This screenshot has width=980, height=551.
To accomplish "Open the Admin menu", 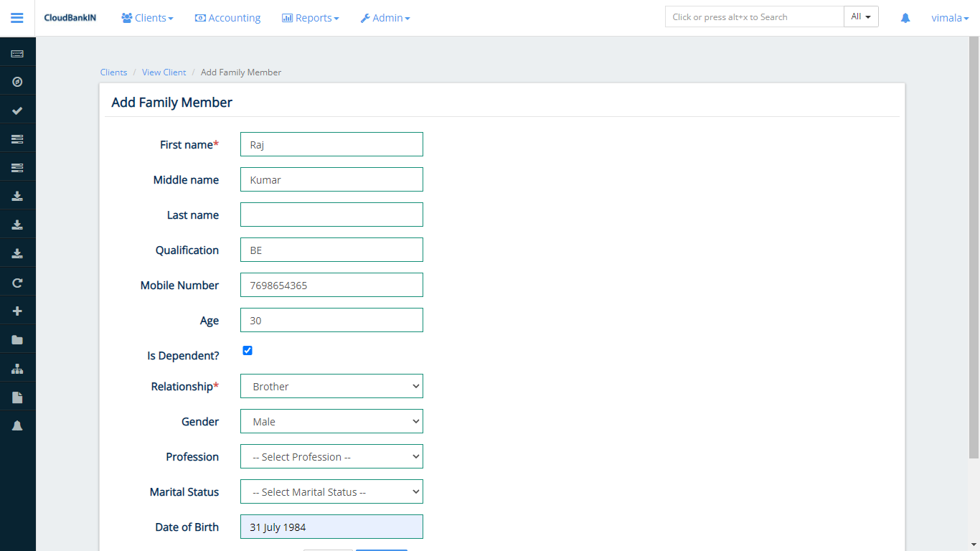I will (x=385, y=17).
